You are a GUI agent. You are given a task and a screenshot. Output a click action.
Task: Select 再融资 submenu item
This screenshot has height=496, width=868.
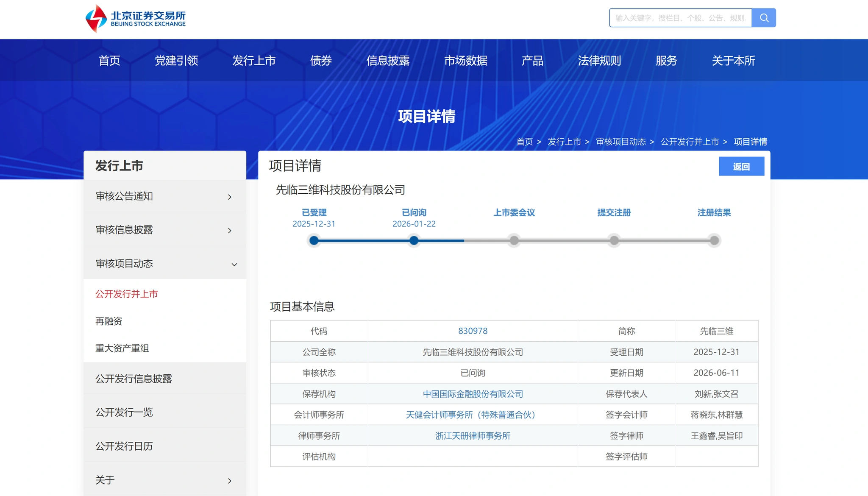108,321
